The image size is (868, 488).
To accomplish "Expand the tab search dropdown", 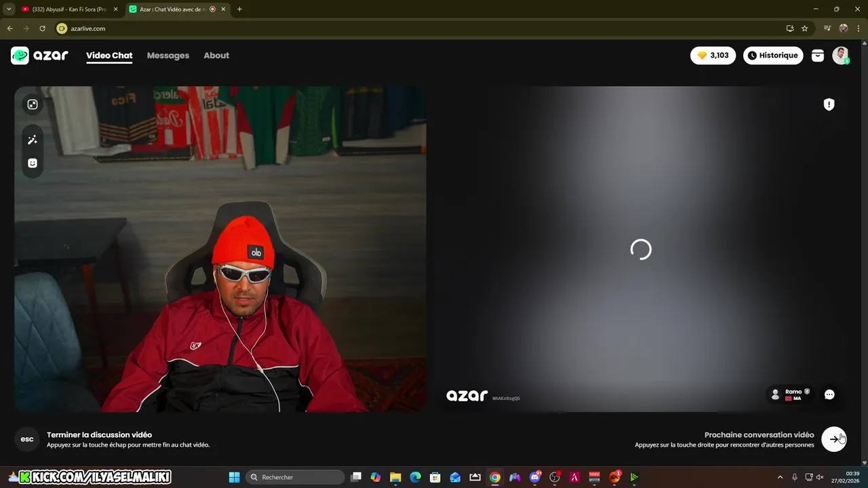I will (9, 9).
